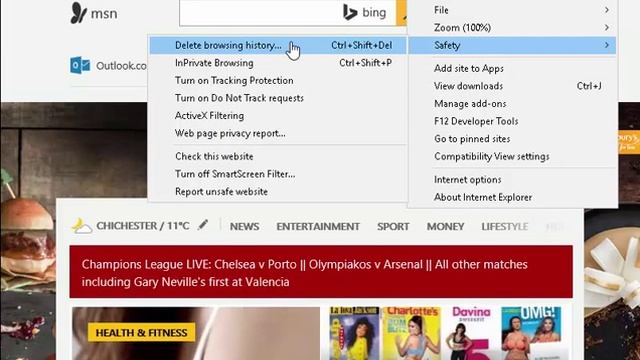Click the MSN butterfly logo
640x360 pixels.
(78, 13)
